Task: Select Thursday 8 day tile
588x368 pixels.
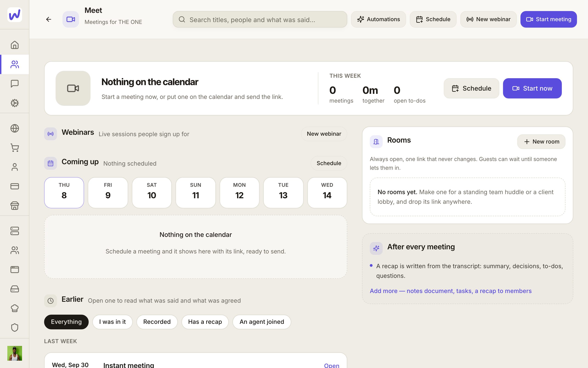Action: pos(64,193)
